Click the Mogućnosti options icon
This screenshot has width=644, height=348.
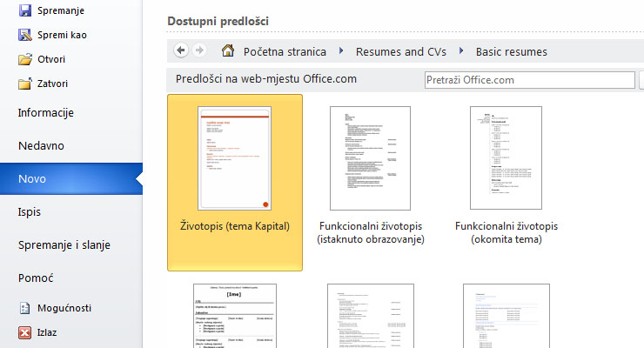coord(24,308)
